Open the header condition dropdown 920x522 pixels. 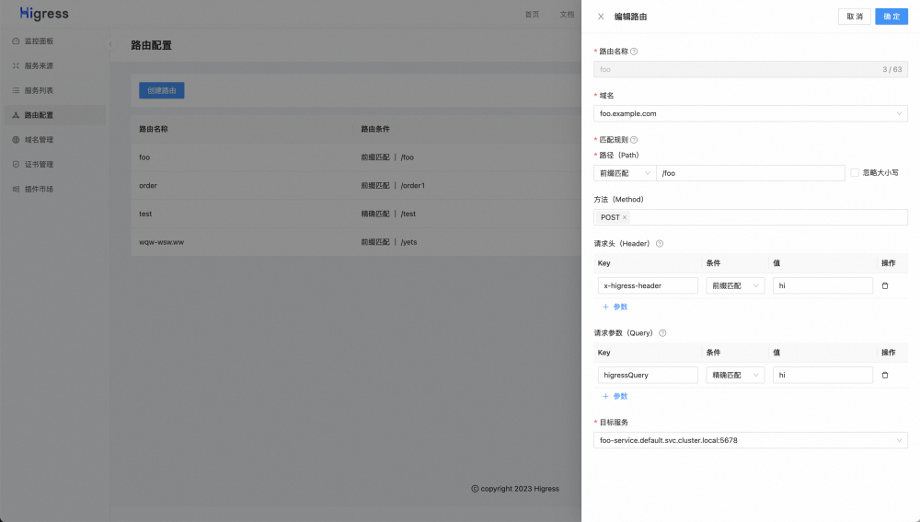735,286
